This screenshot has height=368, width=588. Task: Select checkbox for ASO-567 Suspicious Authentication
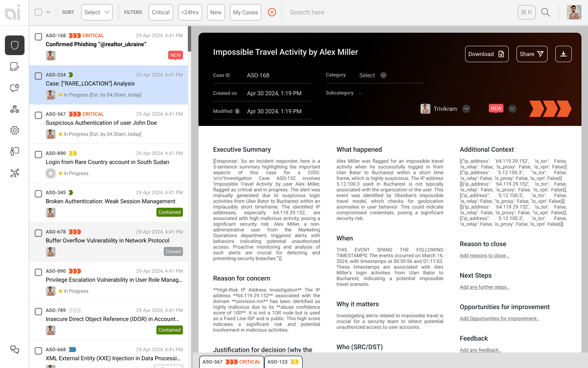coord(38,115)
